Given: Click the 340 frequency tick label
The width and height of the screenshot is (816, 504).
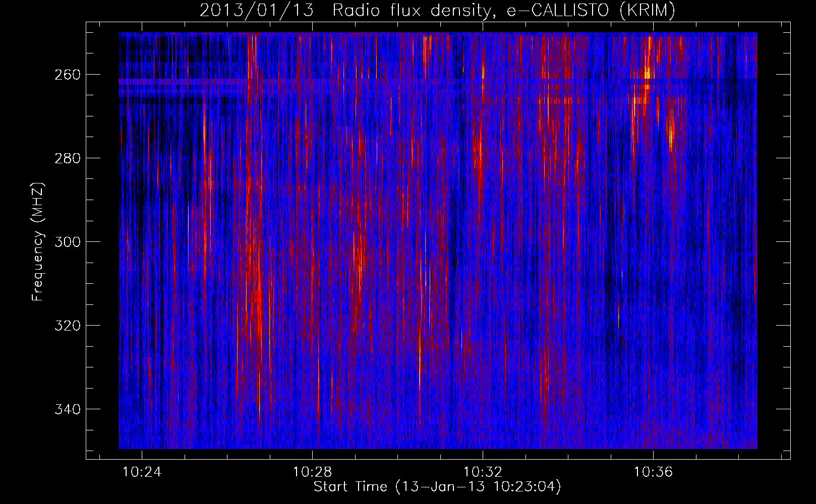Looking at the screenshot, I should (67, 409).
